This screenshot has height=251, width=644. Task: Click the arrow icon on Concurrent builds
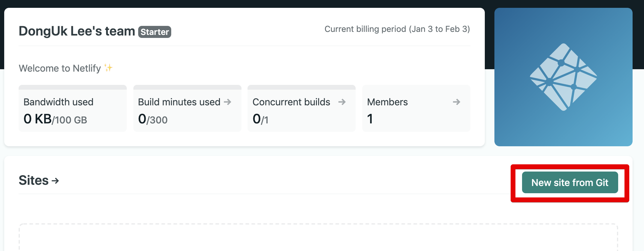[342, 102]
